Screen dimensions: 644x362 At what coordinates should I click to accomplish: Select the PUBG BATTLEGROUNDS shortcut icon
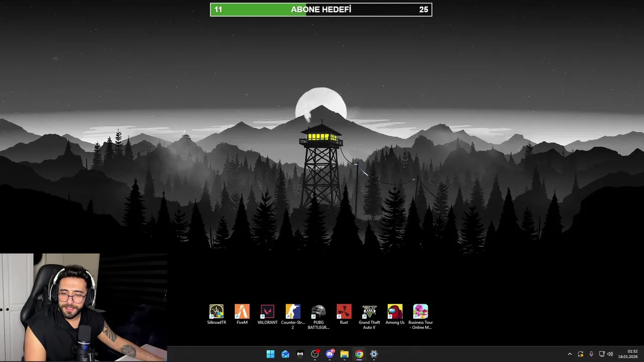point(318,317)
